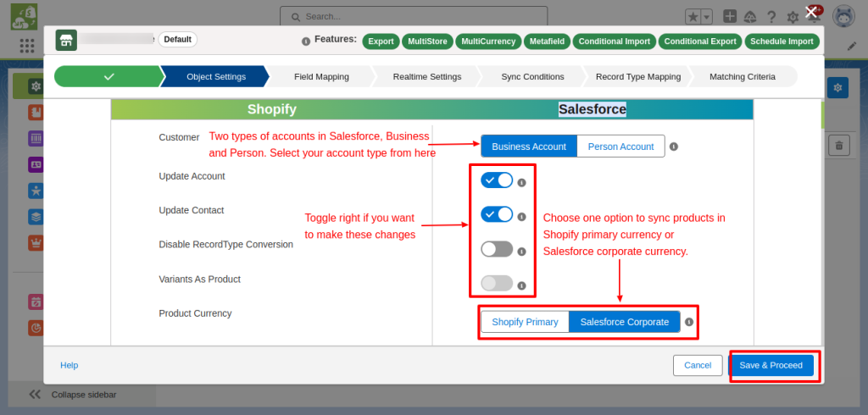Click info icon beside Salesforce Corporate option
Screen dimensions: 868x415
(688, 322)
